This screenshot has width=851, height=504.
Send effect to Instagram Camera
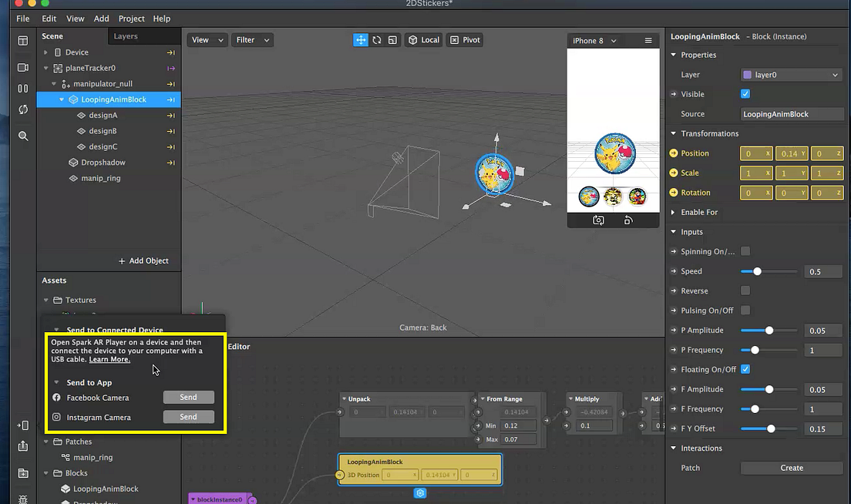click(x=188, y=416)
